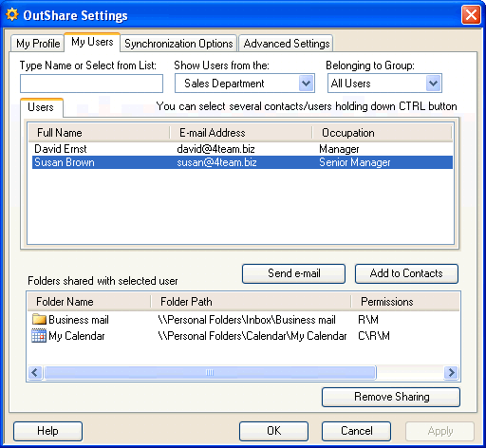Click the Type Name input field

pyautogui.click(x=91, y=84)
